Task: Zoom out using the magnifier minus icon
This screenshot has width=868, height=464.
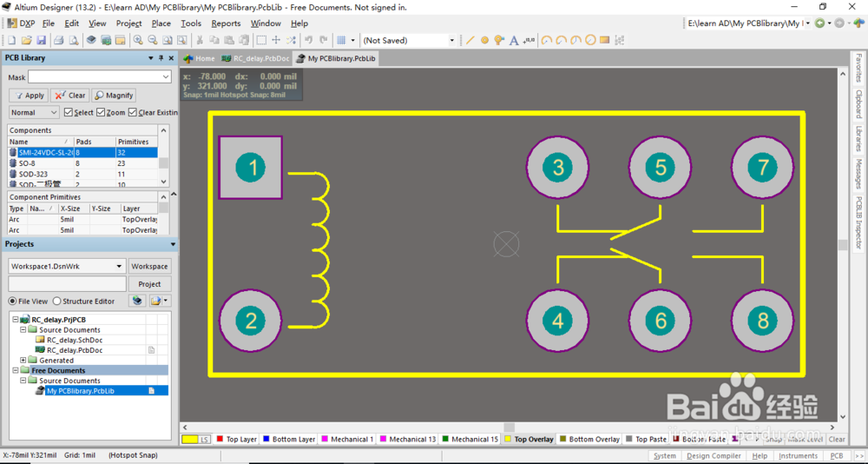Action: pyautogui.click(x=152, y=41)
